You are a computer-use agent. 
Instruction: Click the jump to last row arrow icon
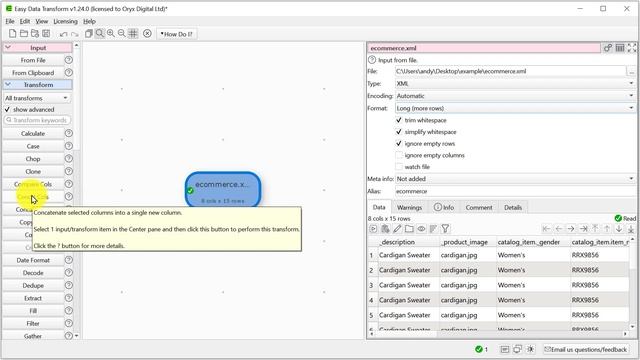pos(631,229)
